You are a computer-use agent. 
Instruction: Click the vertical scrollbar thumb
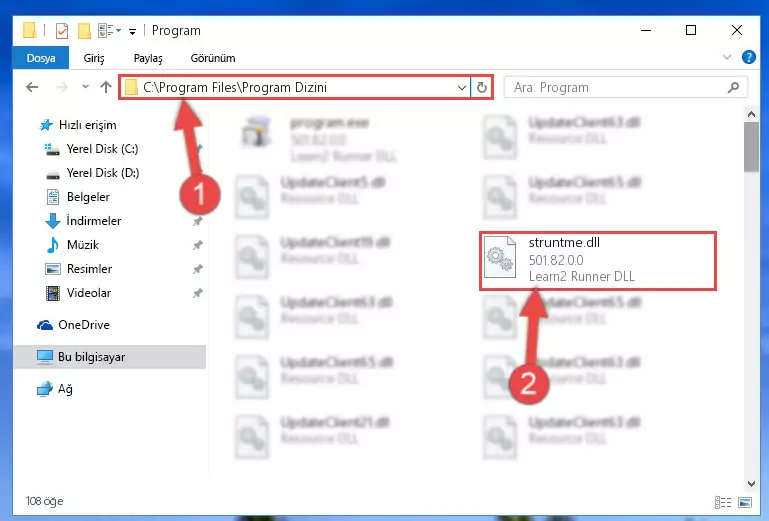[751, 147]
